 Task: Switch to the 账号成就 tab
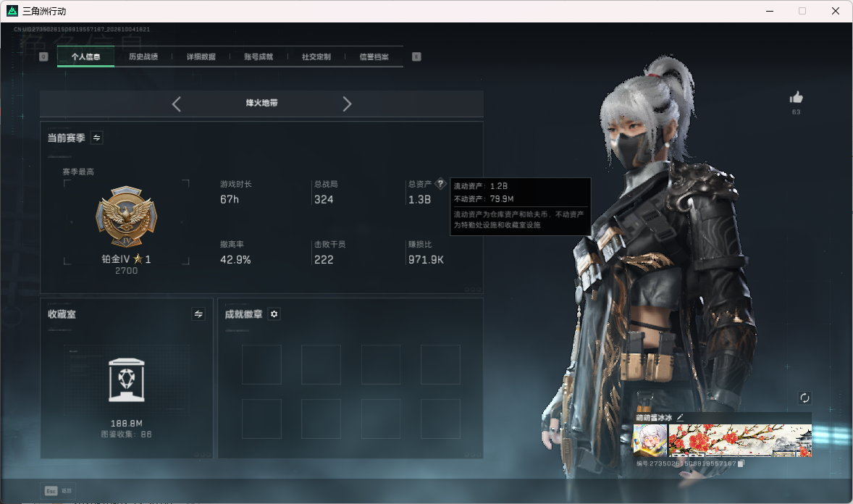pyautogui.click(x=259, y=56)
